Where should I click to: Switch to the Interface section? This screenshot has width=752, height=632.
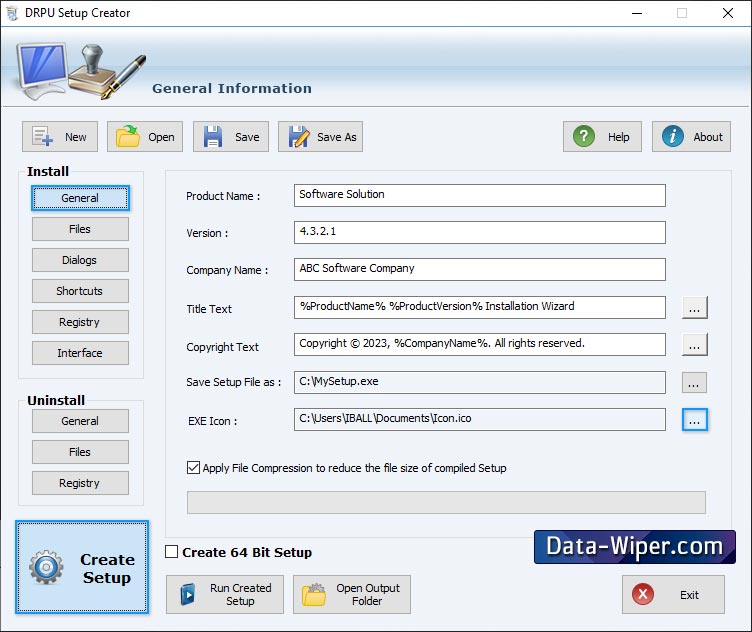[x=80, y=353]
